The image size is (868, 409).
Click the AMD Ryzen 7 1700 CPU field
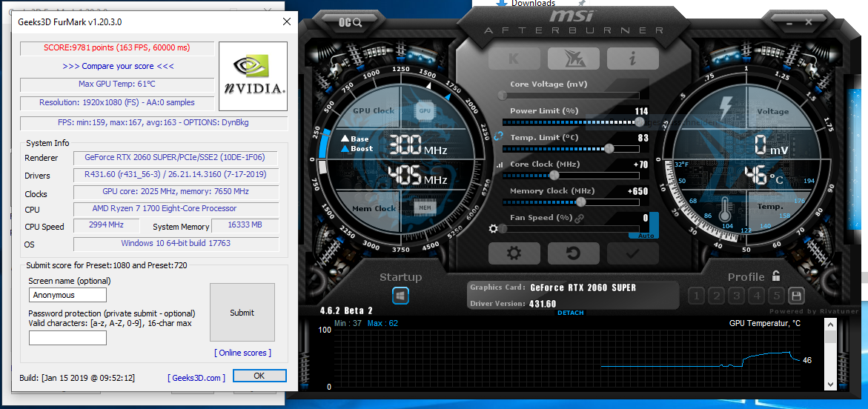tap(176, 209)
